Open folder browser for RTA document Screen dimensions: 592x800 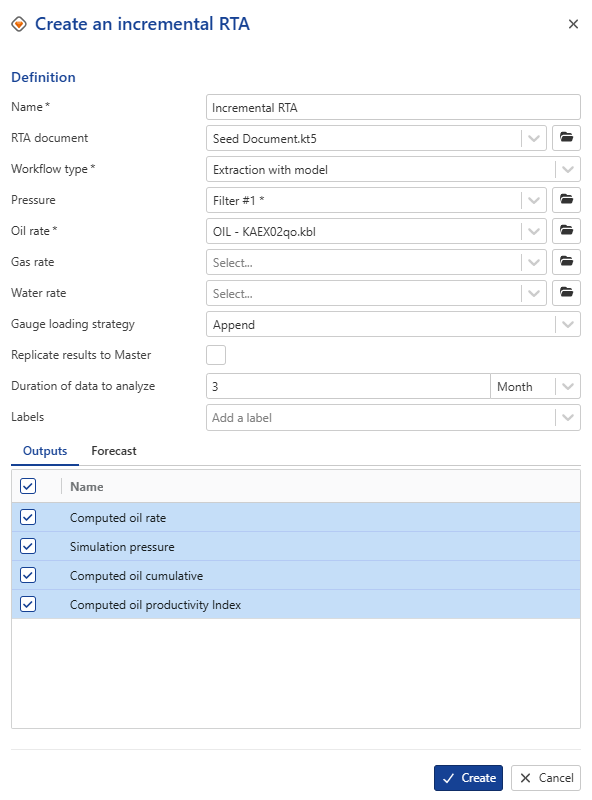566,138
